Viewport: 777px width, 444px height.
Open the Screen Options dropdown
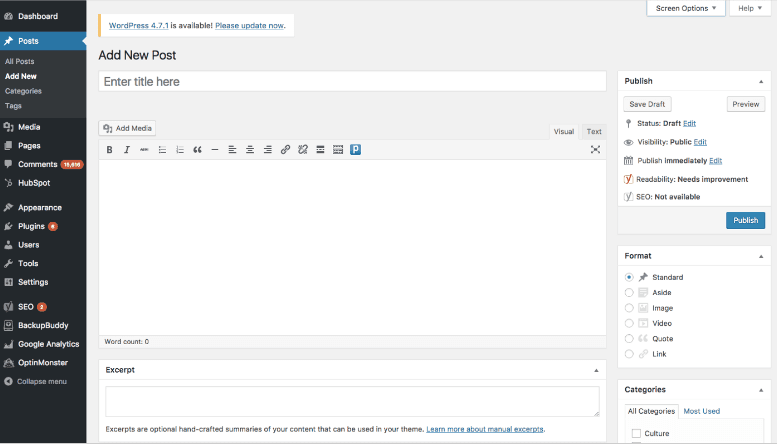[686, 8]
